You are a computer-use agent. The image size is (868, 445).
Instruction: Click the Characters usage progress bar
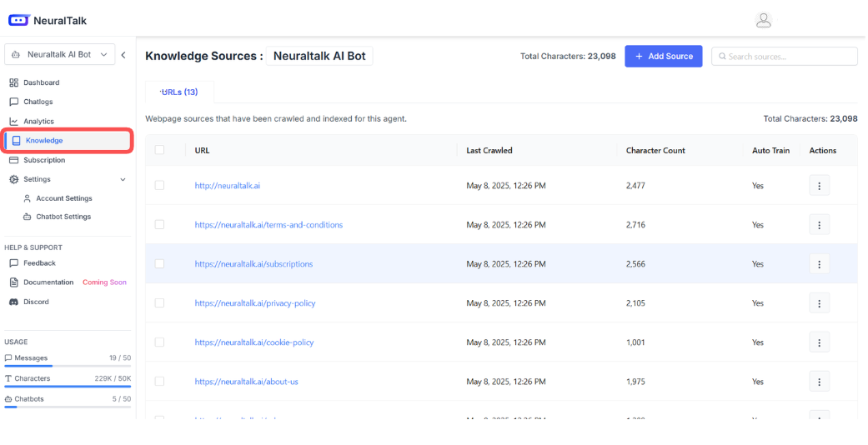tap(68, 387)
